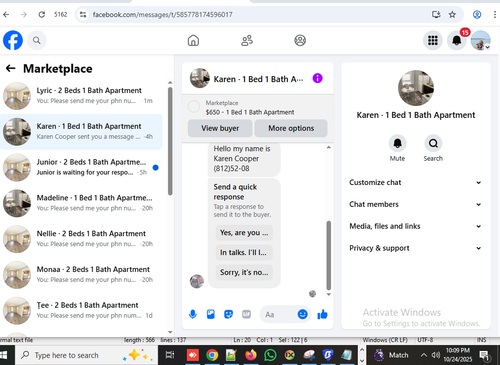Expand the Chat members section
The height and width of the screenshot is (365, 500).
[x=415, y=204]
